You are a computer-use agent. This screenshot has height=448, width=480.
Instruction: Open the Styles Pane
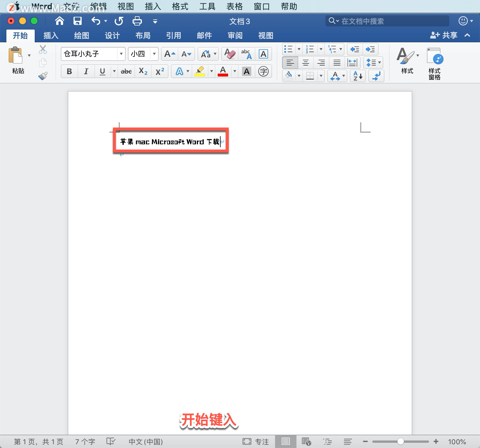coord(435,64)
